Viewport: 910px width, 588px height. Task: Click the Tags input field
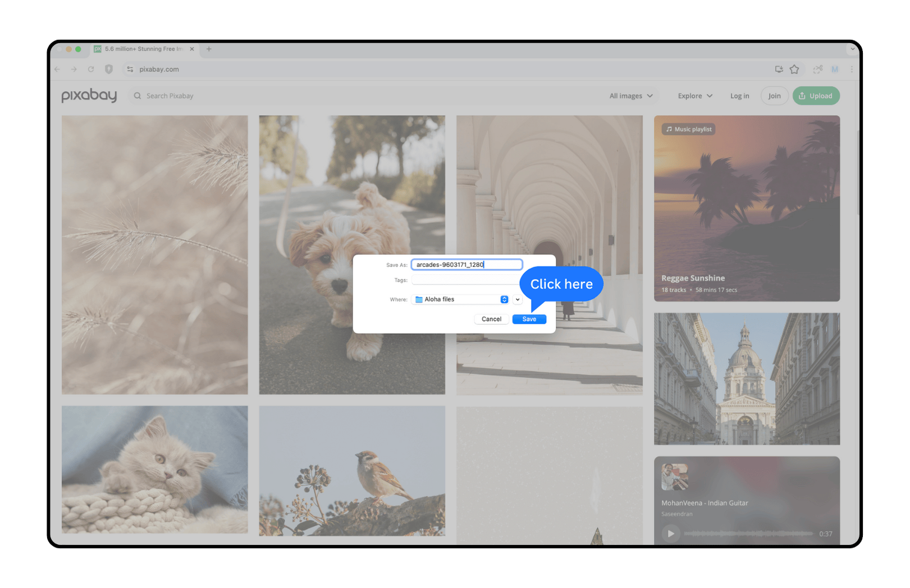coord(467,280)
